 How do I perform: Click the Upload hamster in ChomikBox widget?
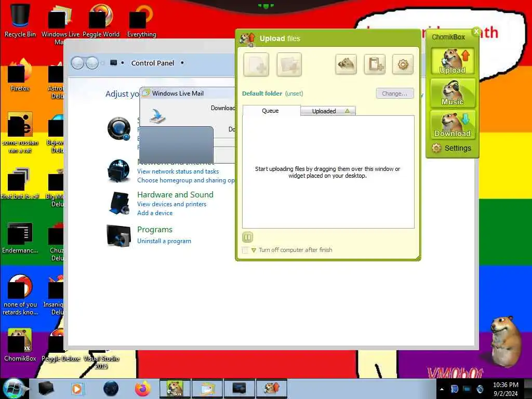pos(453,61)
